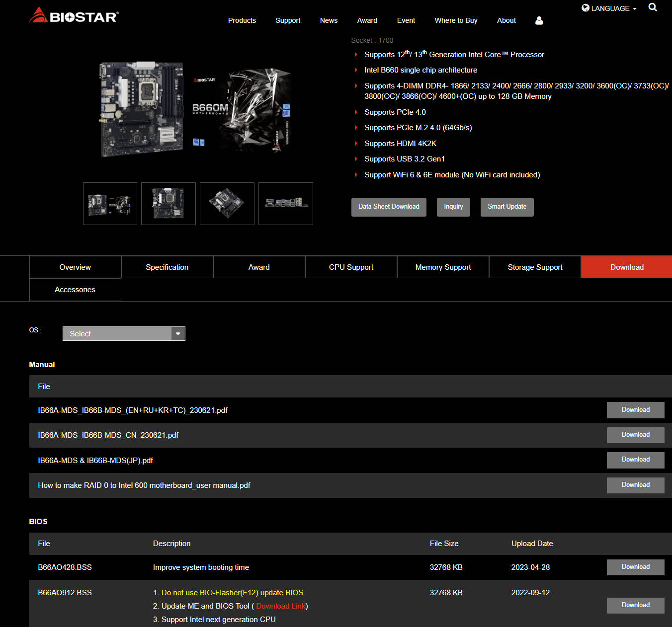Click 'Intel B660 single chip architecture' text
The image size is (672, 627).
pyautogui.click(x=420, y=70)
